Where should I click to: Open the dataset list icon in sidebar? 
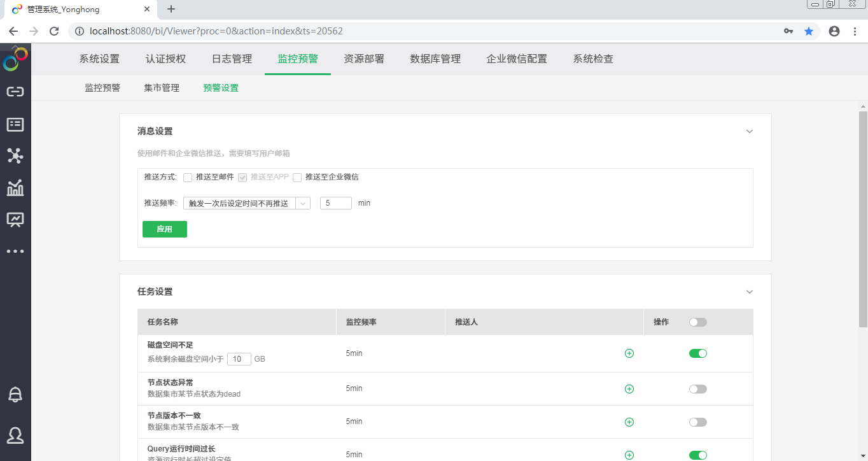(x=15, y=124)
